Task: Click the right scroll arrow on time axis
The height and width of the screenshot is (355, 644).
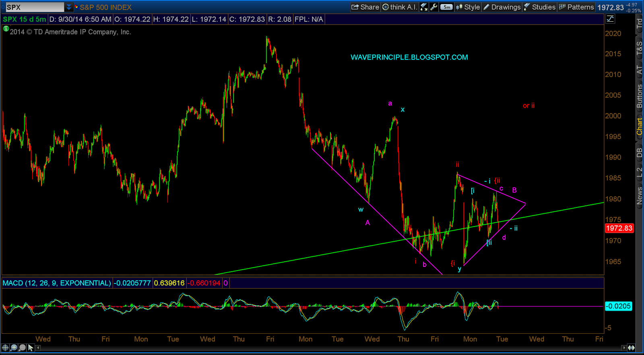Action: pos(624,348)
